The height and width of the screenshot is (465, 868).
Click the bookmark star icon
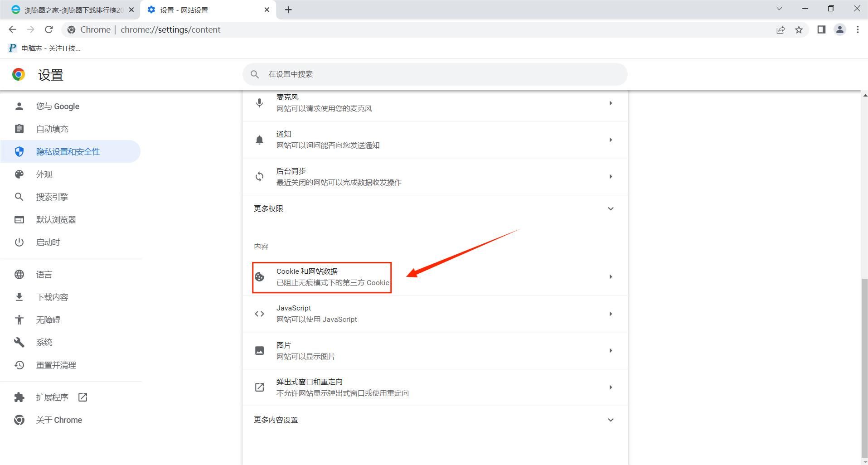point(799,30)
